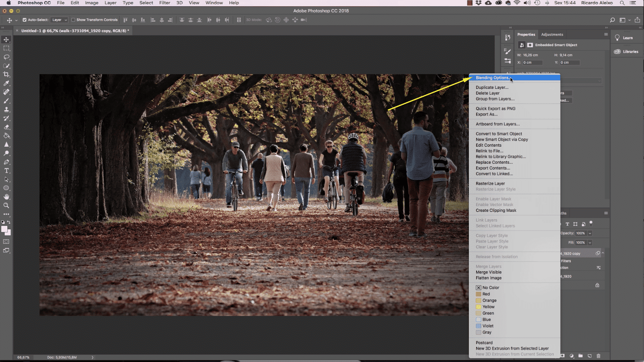Select the Clone Stamp tool
644x362 pixels.
point(6,110)
